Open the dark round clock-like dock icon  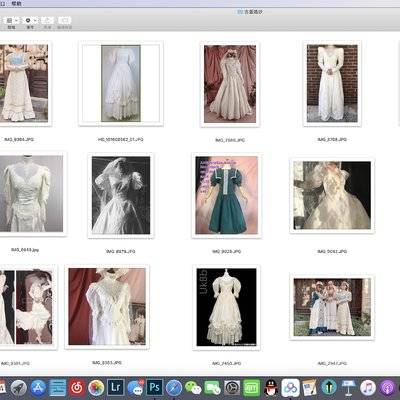point(232,388)
